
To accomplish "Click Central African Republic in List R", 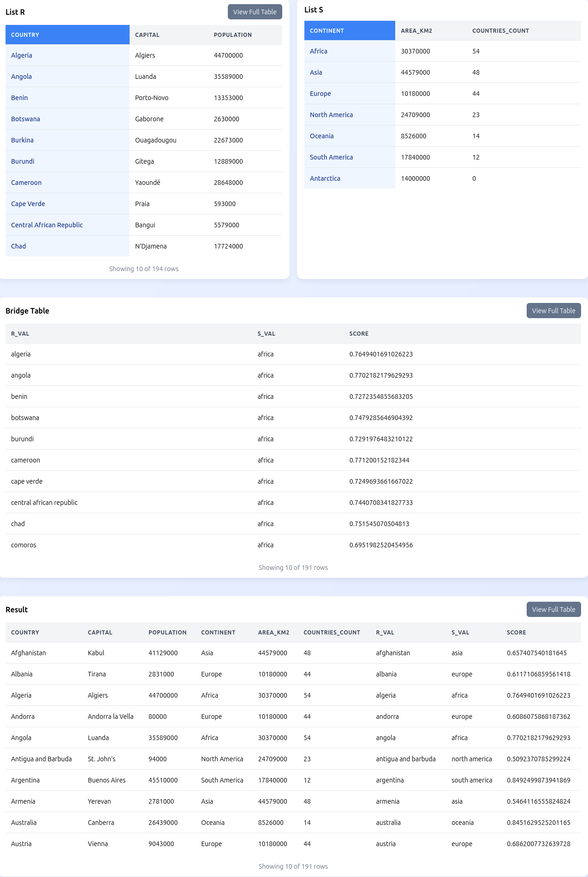I will (x=47, y=225).
